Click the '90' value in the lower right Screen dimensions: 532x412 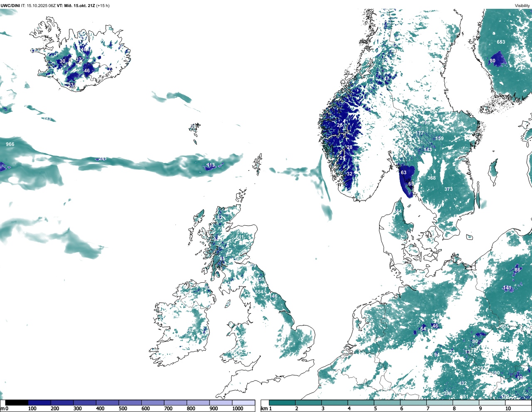tap(475, 341)
